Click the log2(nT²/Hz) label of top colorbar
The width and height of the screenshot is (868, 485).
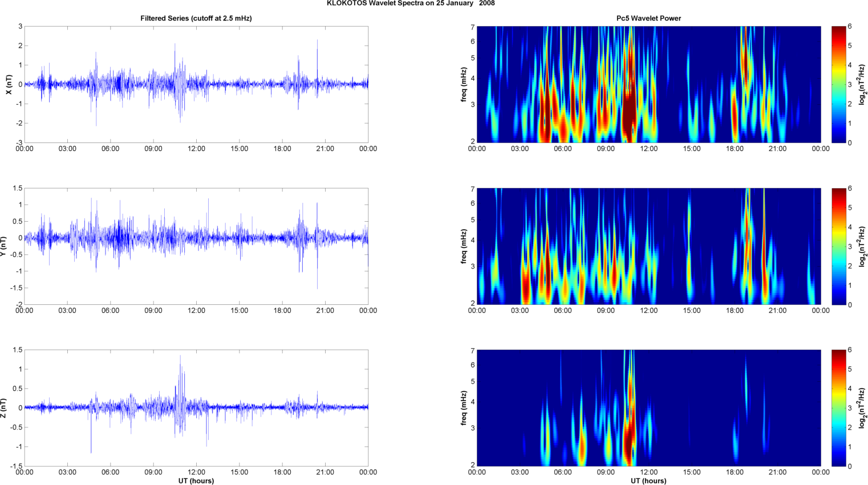point(863,84)
